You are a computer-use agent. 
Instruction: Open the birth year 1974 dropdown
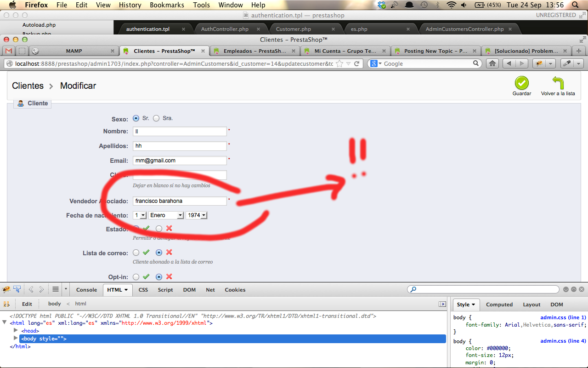197,215
